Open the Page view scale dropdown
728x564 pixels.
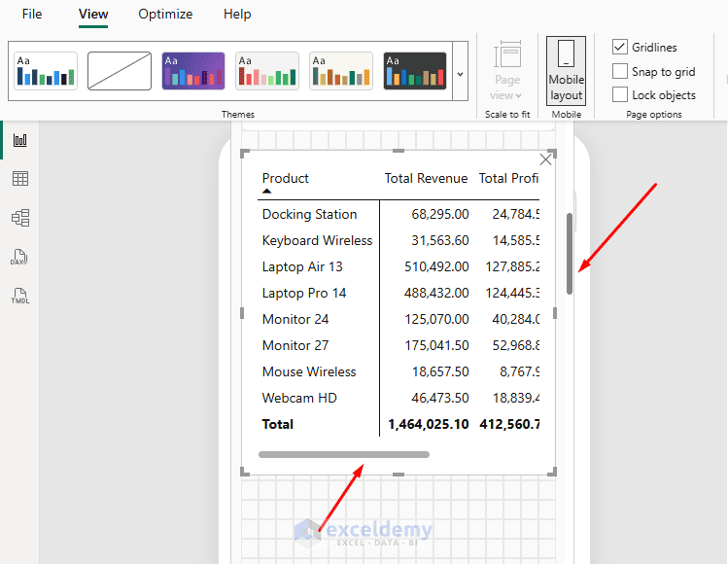point(506,71)
